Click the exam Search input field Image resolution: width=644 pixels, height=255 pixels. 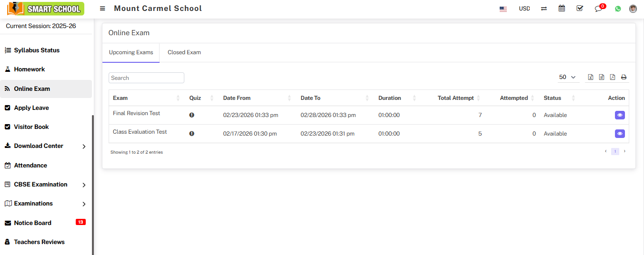(x=146, y=78)
